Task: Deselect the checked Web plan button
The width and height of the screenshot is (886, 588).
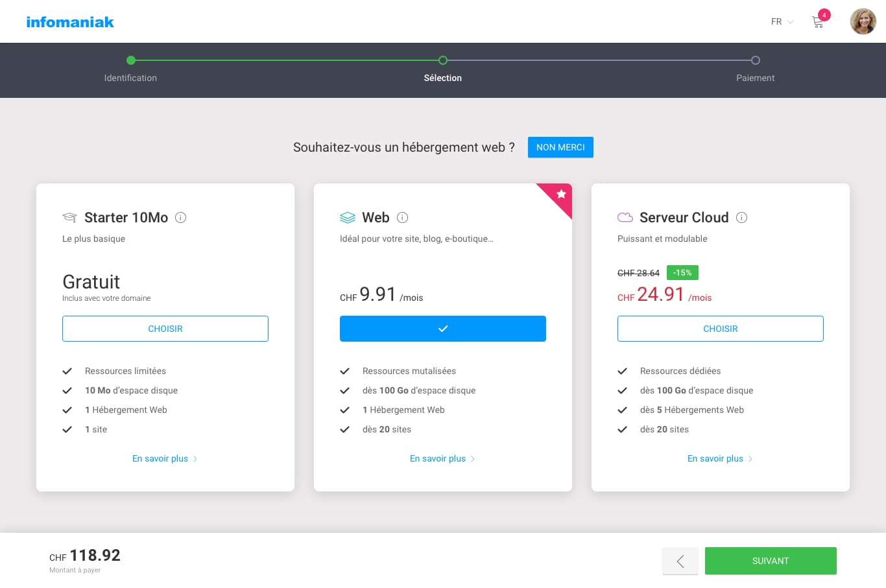Action: [442, 329]
